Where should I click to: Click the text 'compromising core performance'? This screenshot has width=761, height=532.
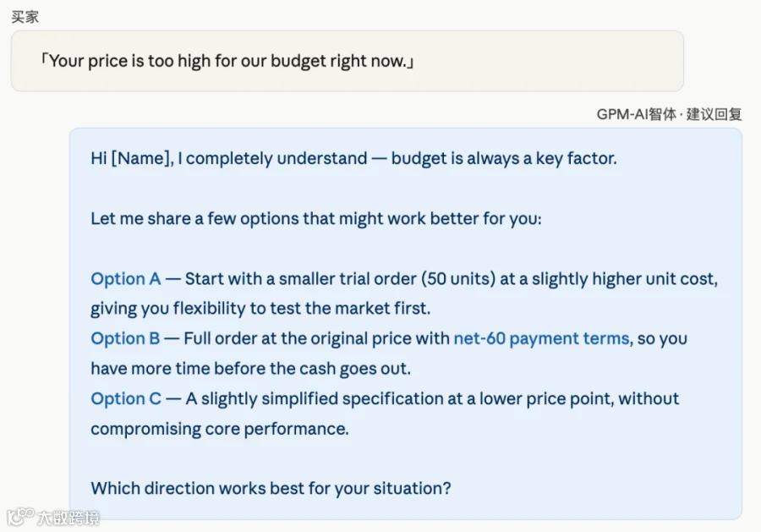click(x=219, y=429)
